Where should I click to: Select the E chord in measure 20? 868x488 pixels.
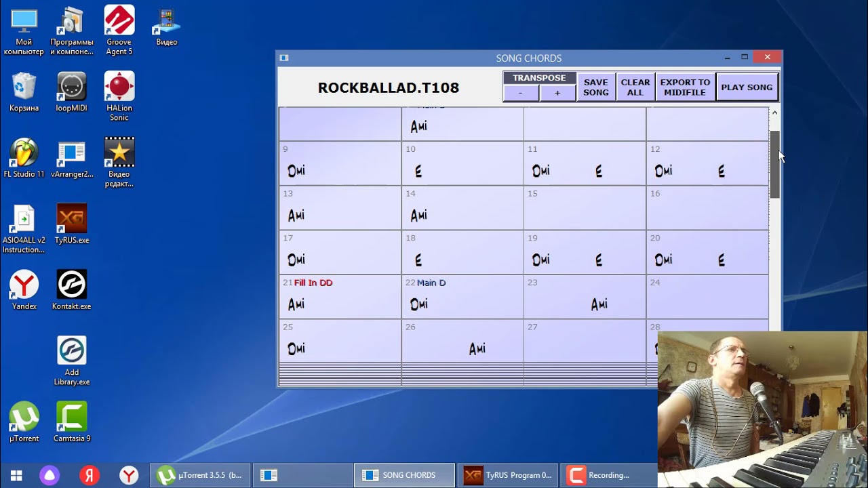pyautogui.click(x=721, y=260)
